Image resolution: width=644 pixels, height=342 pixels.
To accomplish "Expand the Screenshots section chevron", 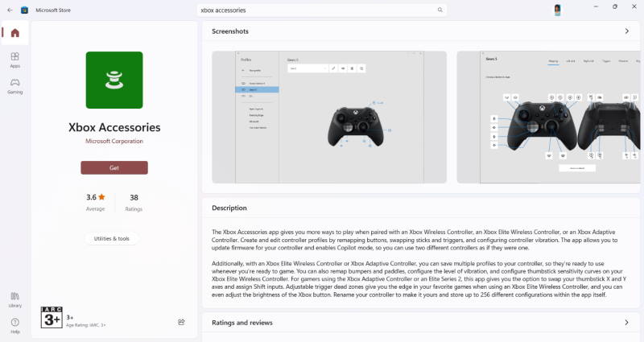I will [x=627, y=31].
